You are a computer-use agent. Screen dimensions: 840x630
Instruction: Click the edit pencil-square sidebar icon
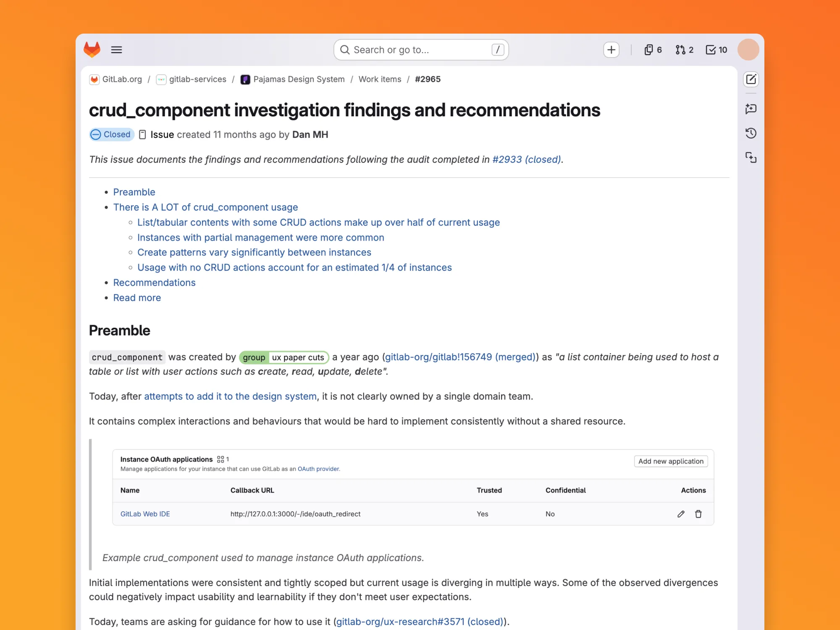pyautogui.click(x=751, y=79)
